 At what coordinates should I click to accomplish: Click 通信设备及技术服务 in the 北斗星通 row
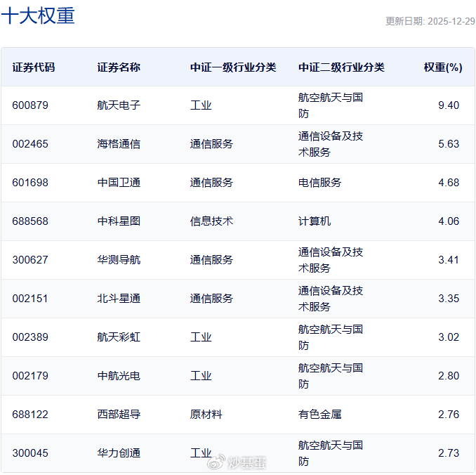331,299
